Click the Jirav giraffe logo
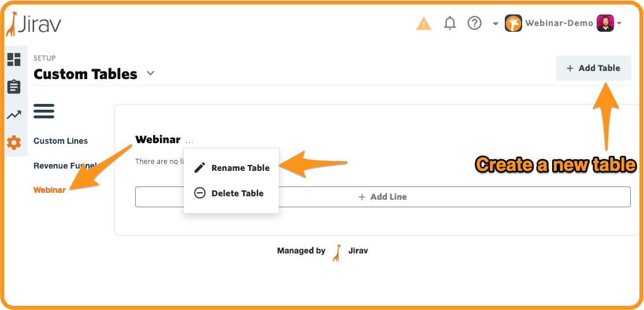The image size is (644, 310). tap(33, 24)
